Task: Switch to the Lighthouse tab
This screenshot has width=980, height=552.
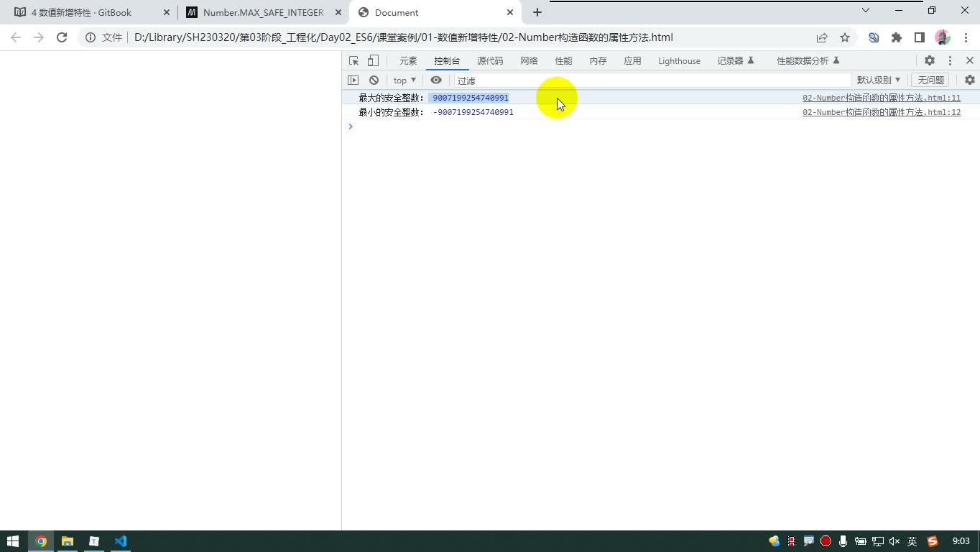Action: point(679,61)
